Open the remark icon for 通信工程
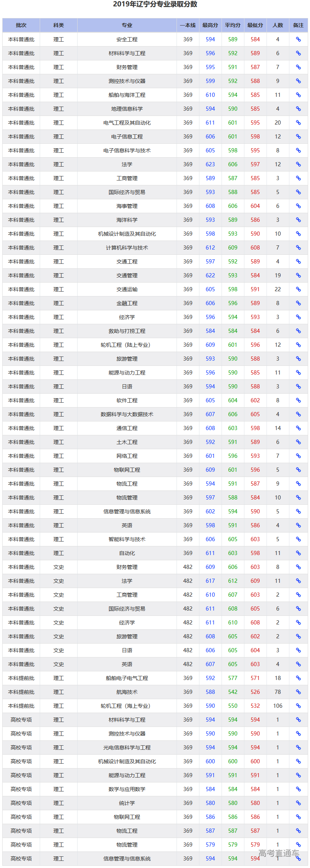The height and width of the screenshot is (868, 310). coord(298,428)
